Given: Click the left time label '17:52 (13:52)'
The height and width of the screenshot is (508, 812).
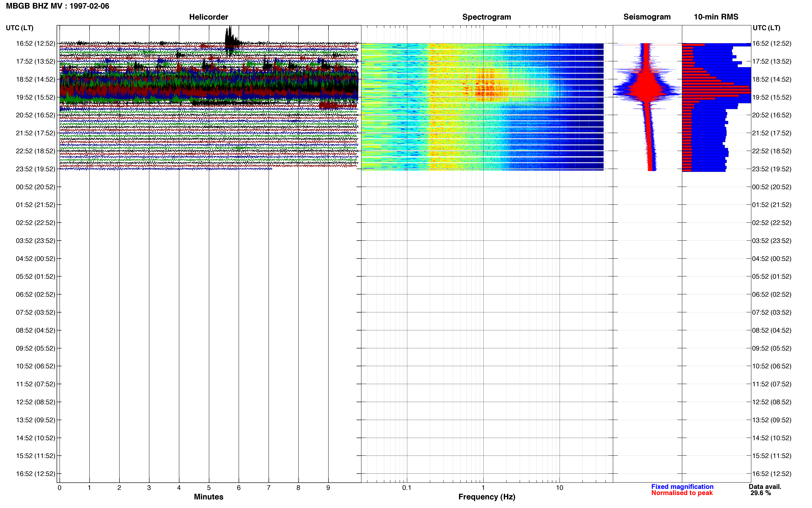Looking at the screenshot, I should coord(35,61).
